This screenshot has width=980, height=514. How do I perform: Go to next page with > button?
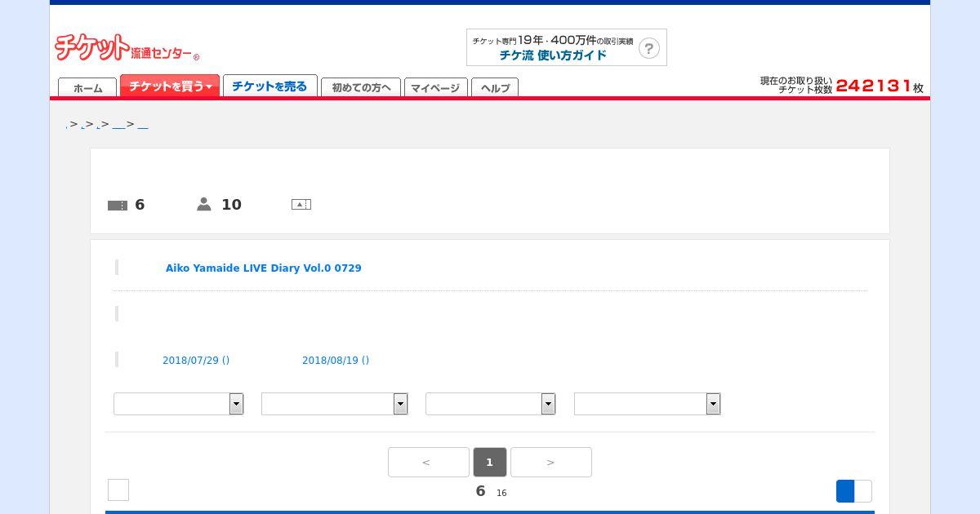click(551, 462)
